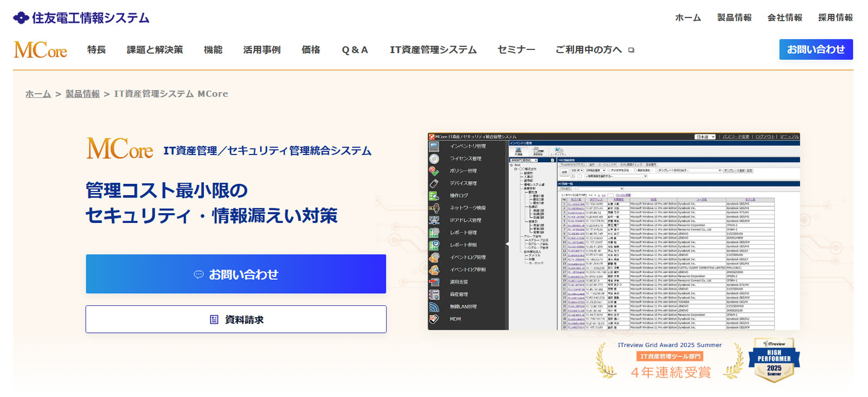868x397 pixels.
Task: Click the ITreview Grid Award laurel banner
Action: coord(669,361)
